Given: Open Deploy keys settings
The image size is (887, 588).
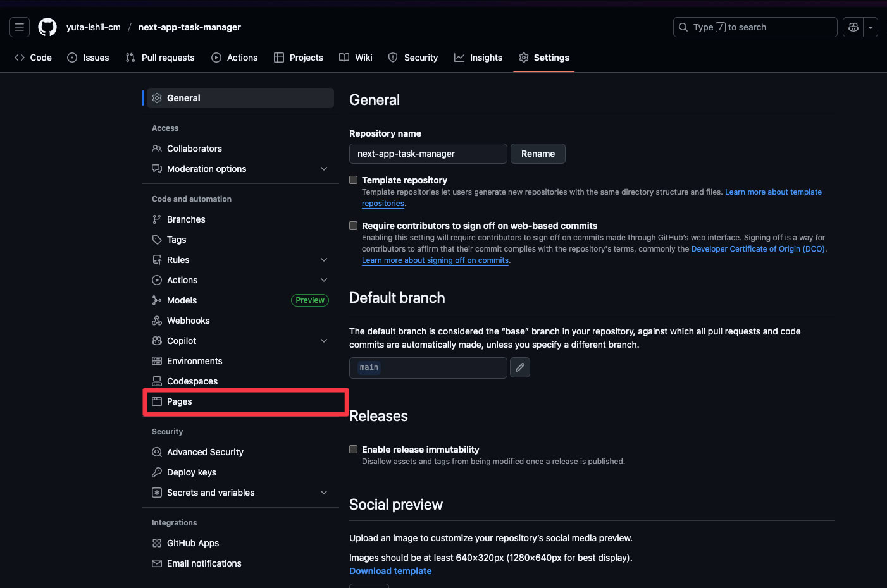Looking at the screenshot, I should tap(191, 472).
